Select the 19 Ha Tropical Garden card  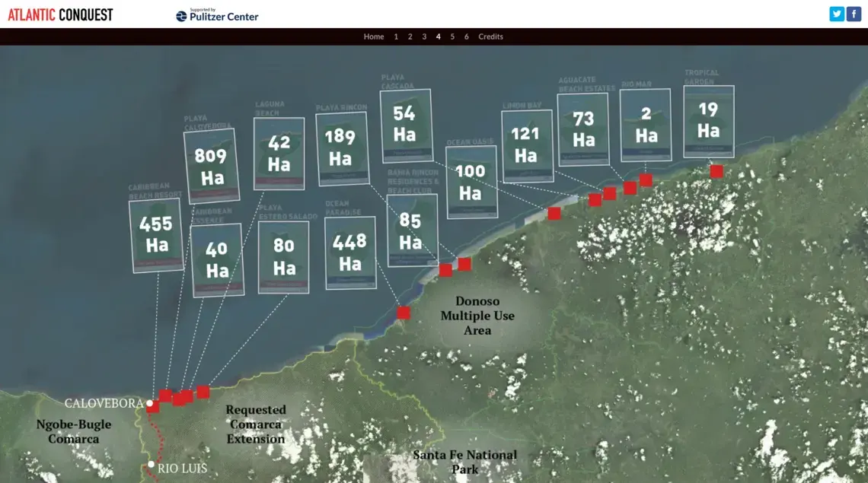point(709,121)
